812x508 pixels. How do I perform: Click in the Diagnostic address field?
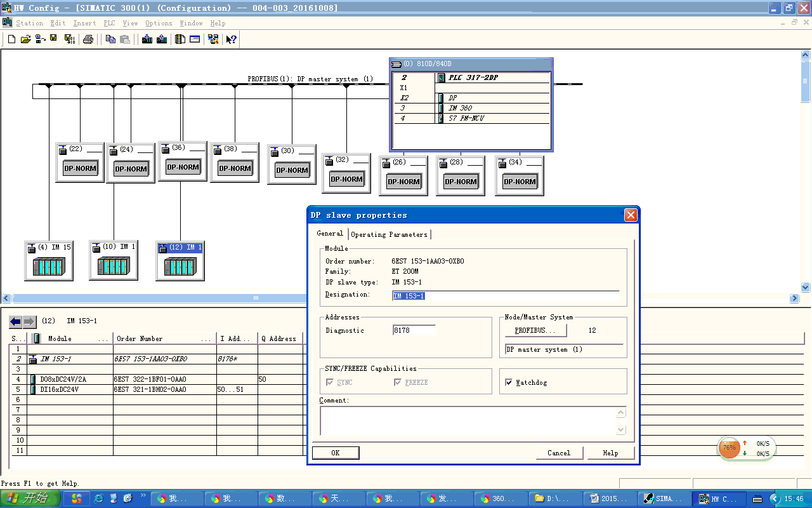point(414,330)
